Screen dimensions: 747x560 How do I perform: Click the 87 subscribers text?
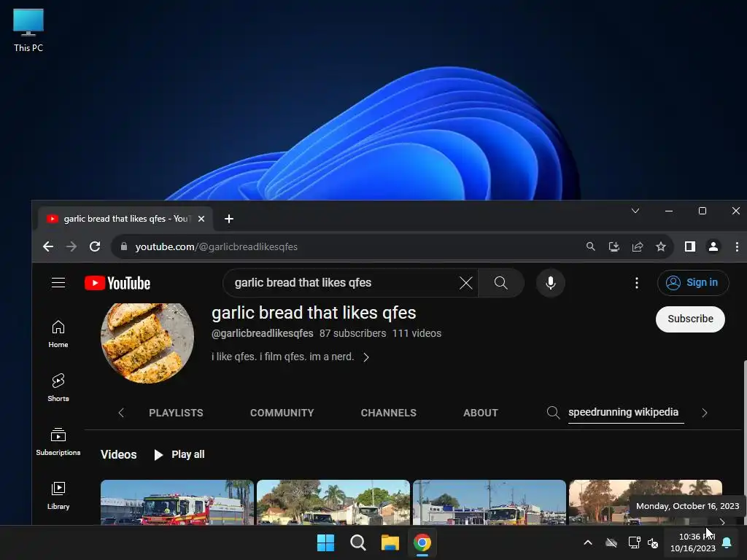(x=352, y=333)
